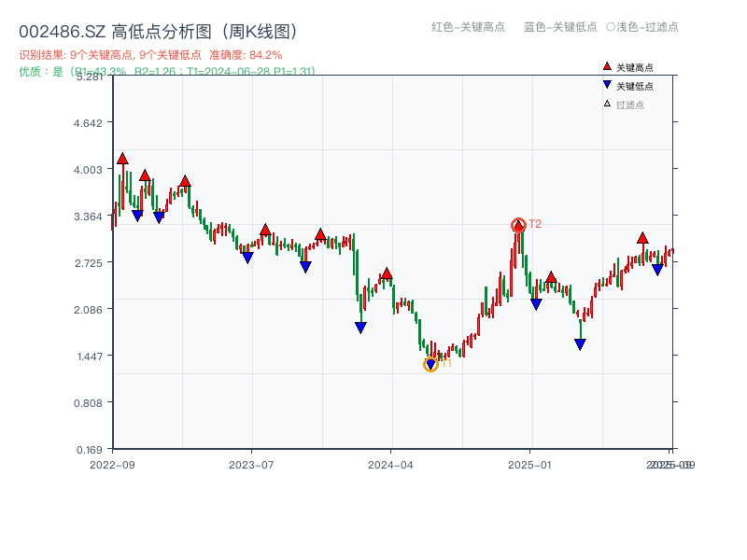The height and width of the screenshot is (560, 747).
Task: Select the orange-circled T1 low-point marker
Action: [430, 364]
